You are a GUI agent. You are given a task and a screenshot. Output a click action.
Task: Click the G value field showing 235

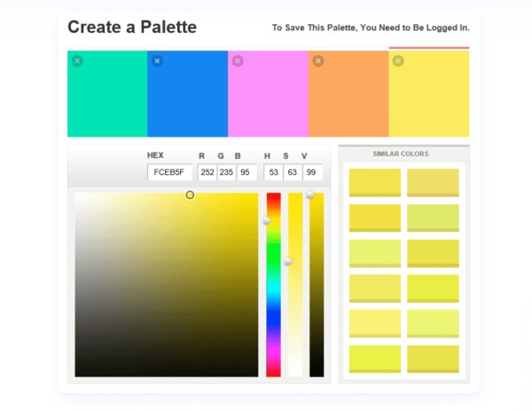226,172
